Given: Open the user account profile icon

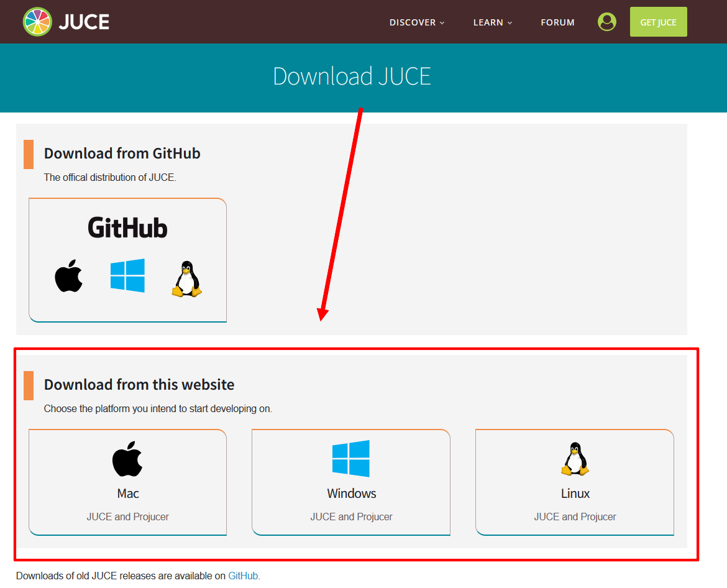Looking at the screenshot, I should pyautogui.click(x=606, y=22).
